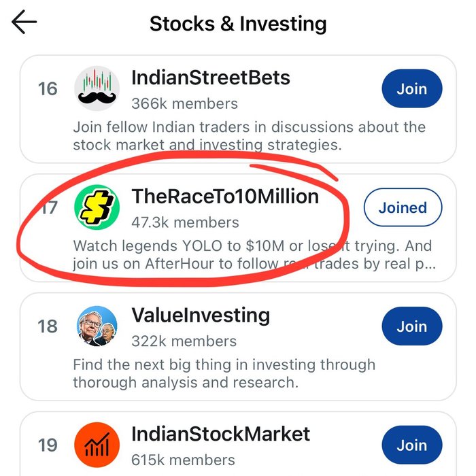Open the IndianStockMarket community title
This screenshot has width=476, height=476.
(221, 435)
